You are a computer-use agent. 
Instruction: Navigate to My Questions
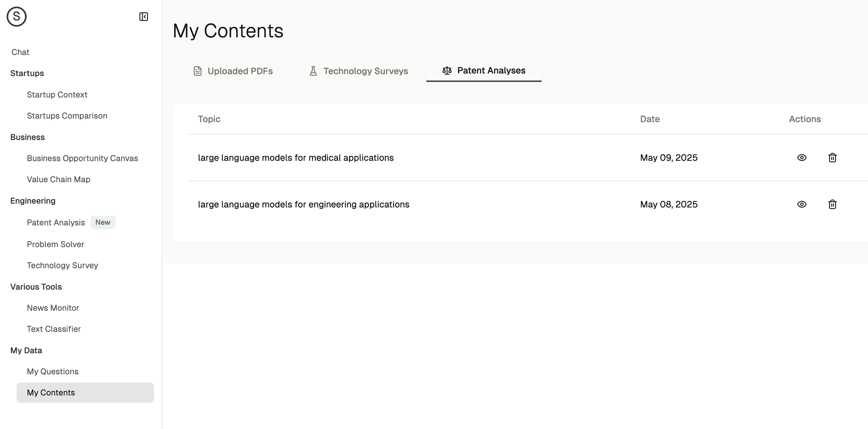[53, 371]
